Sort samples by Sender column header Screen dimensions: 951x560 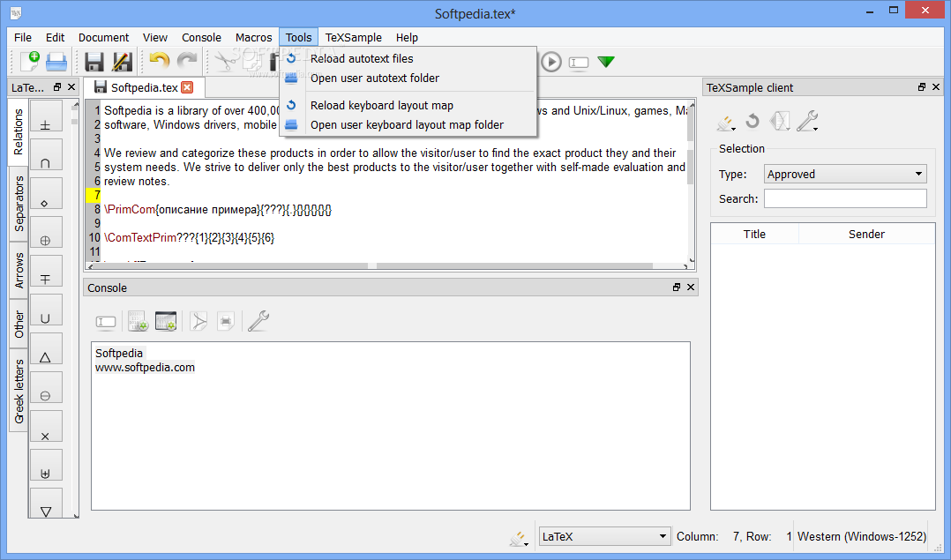pos(866,234)
